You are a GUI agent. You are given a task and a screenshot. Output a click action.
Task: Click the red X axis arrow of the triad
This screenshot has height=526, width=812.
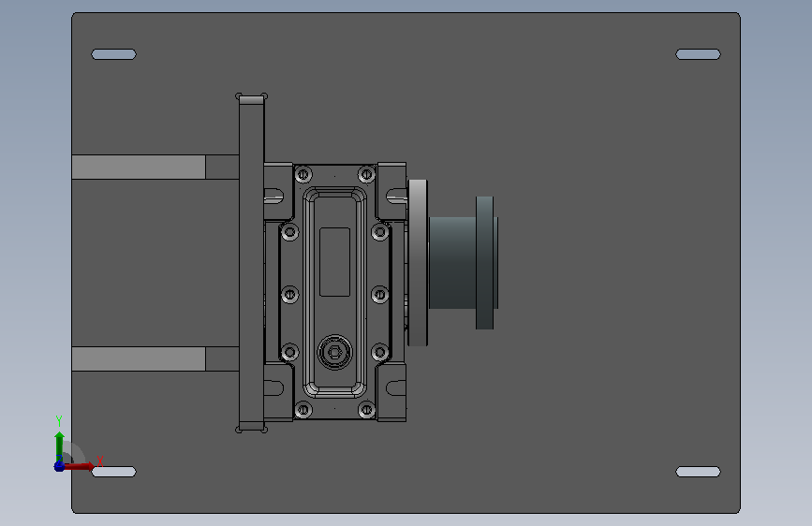click(x=80, y=466)
